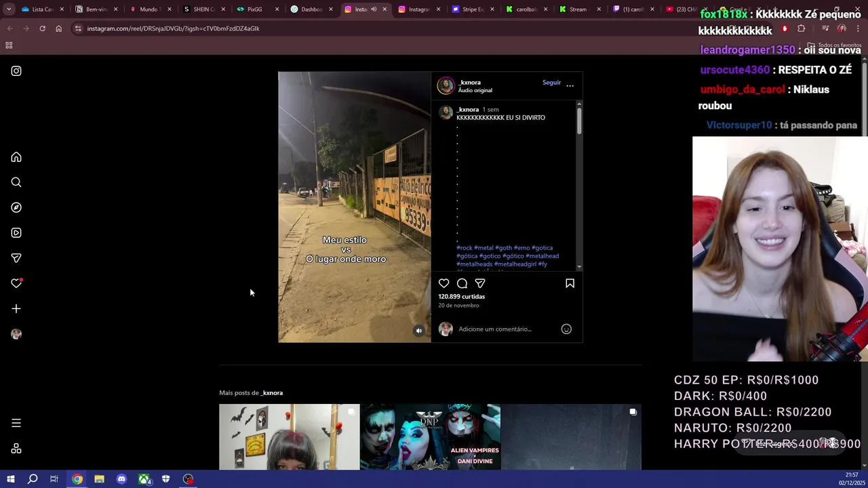Open the browser tab search dropdown
Screen dimensions: 868x488
coord(9,9)
